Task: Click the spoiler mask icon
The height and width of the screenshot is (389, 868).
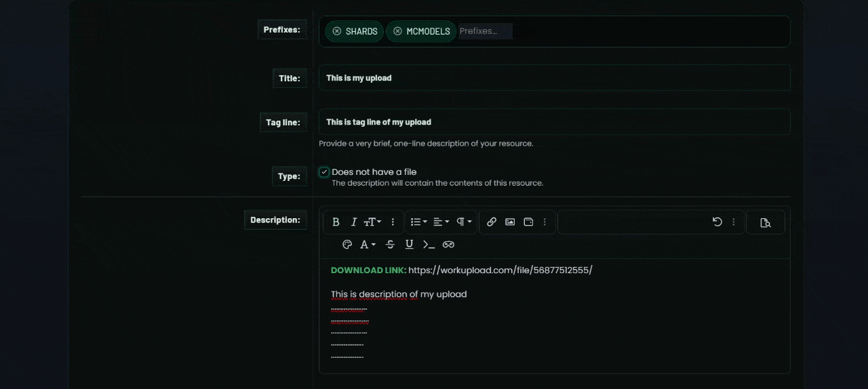Action: (x=448, y=245)
